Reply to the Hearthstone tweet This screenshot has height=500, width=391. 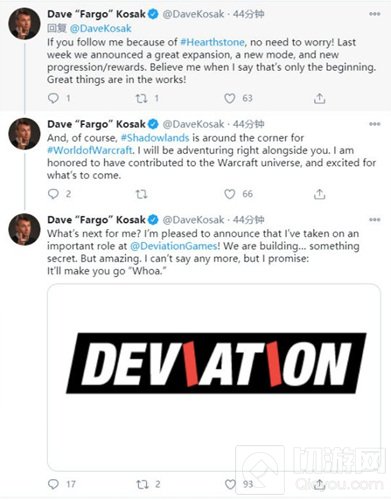[53, 98]
